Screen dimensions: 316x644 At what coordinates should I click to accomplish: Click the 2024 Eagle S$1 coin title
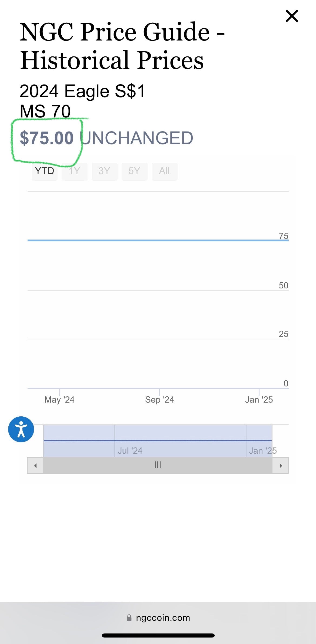click(x=82, y=91)
